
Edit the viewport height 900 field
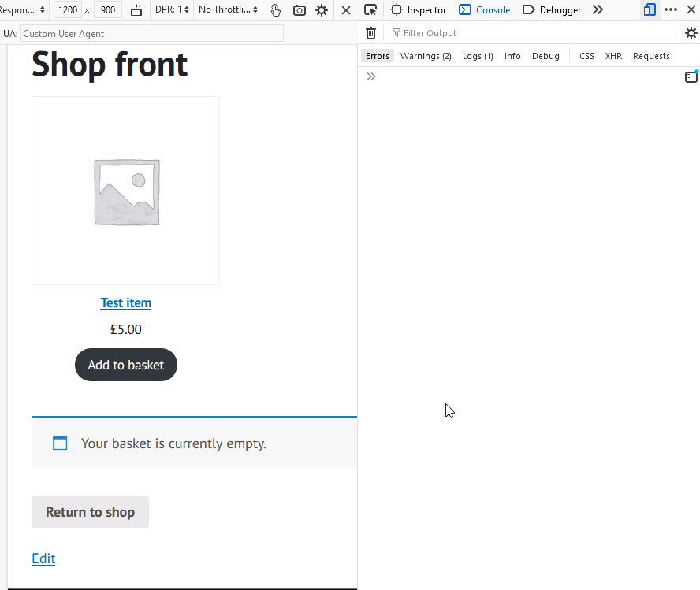tap(108, 9)
